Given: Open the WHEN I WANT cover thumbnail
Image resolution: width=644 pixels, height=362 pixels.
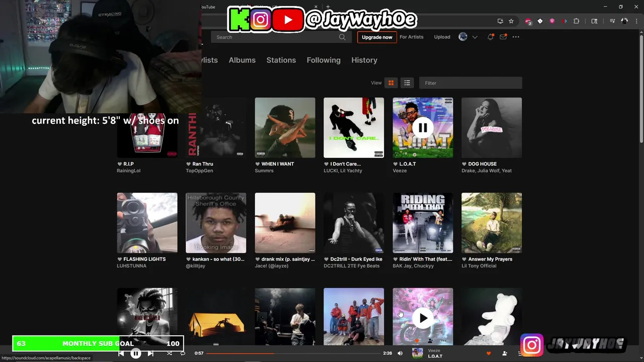Looking at the screenshot, I should pyautogui.click(x=285, y=128).
